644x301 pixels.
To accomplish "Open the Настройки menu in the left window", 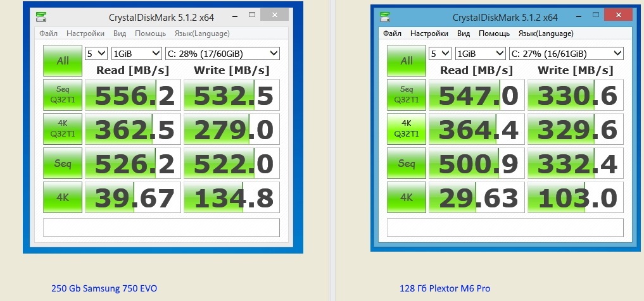I will pos(85,34).
